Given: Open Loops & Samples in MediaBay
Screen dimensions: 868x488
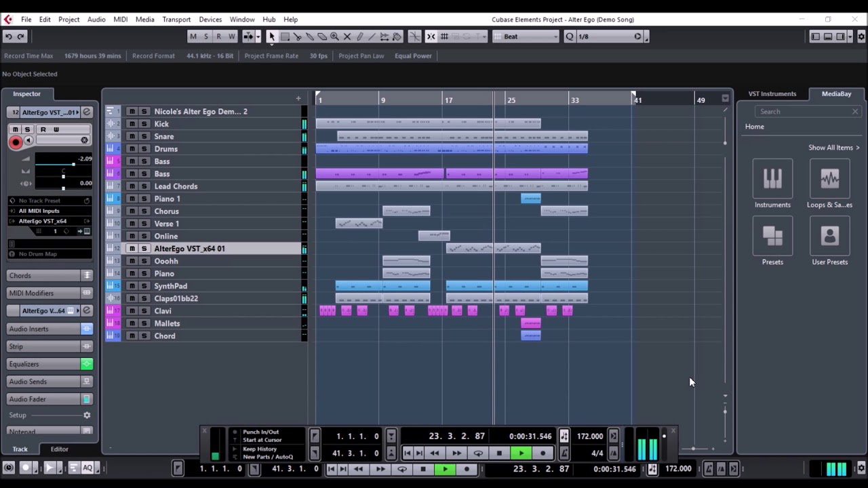Looking at the screenshot, I should (829, 178).
